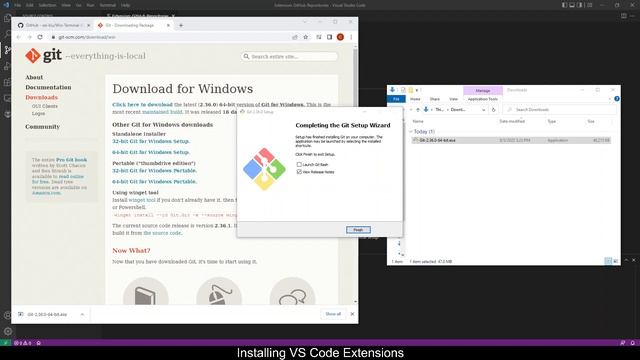Expand Explorer address path dropdown

pyautogui.click(x=483, y=110)
